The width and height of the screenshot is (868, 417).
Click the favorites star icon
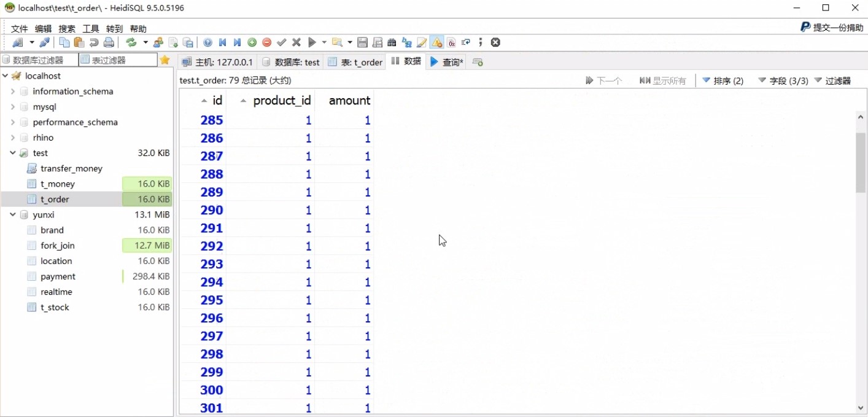(x=165, y=60)
